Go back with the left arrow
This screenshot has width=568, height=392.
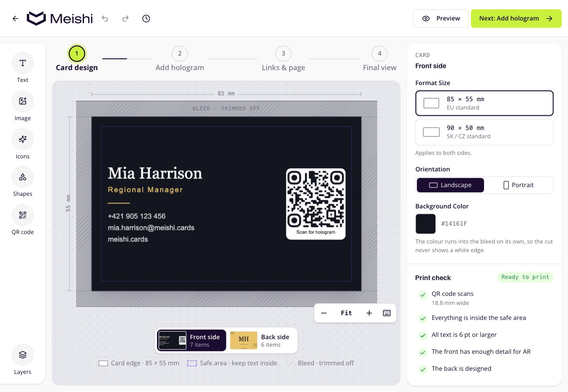(15, 19)
